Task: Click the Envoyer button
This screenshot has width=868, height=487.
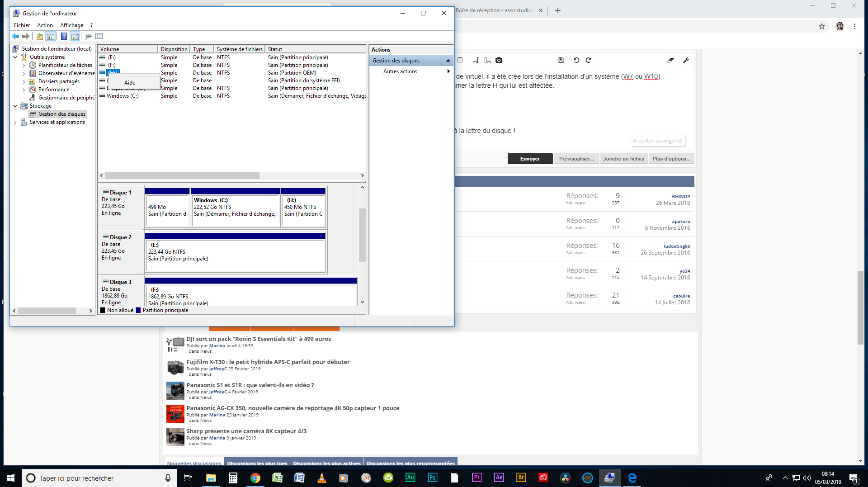Action: [x=530, y=159]
